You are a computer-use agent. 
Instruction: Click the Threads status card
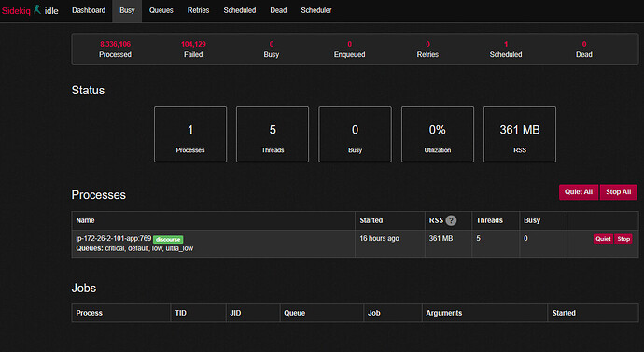[273, 134]
